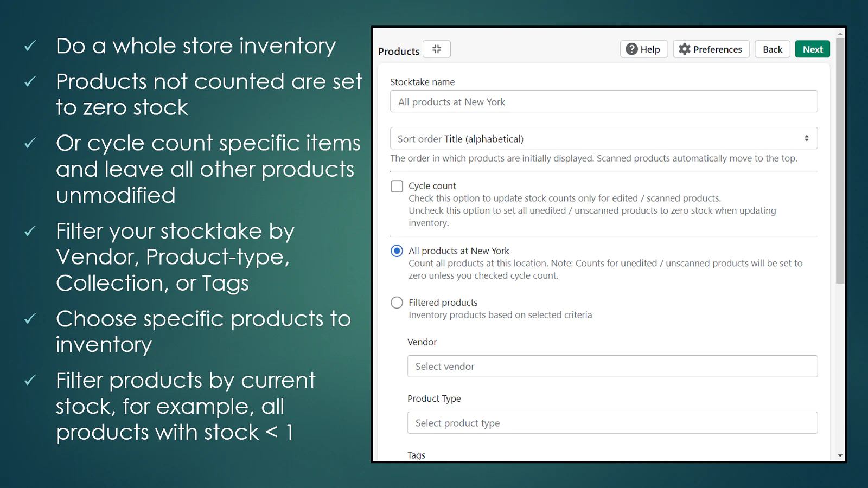The width and height of the screenshot is (868, 488).
Task: Click the scrollbar down arrow
Action: (840, 455)
